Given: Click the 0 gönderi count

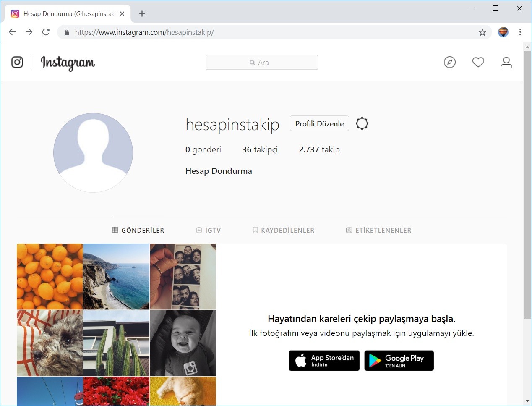Looking at the screenshot, I should pos(203,149).
